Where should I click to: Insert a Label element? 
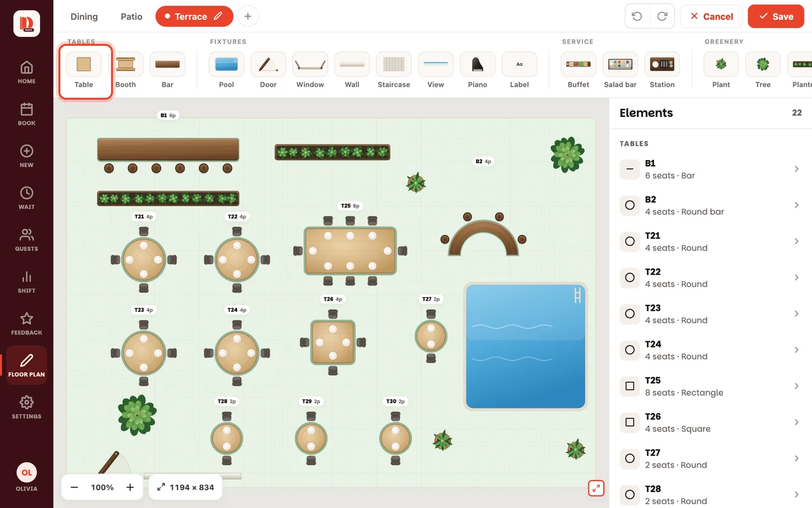click(x=519, y=71)
